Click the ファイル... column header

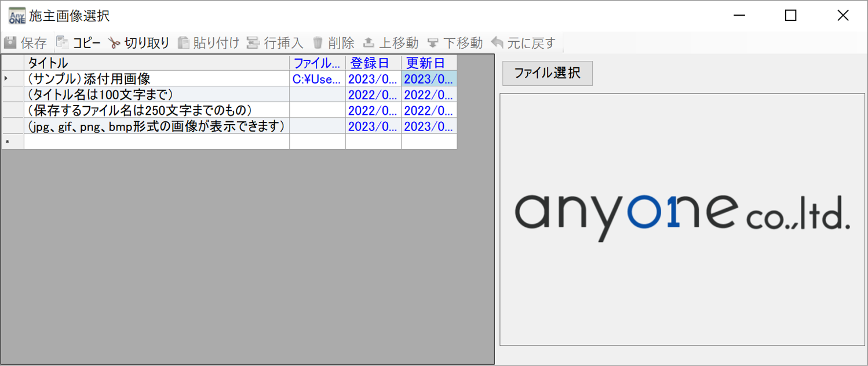[317, 63]
